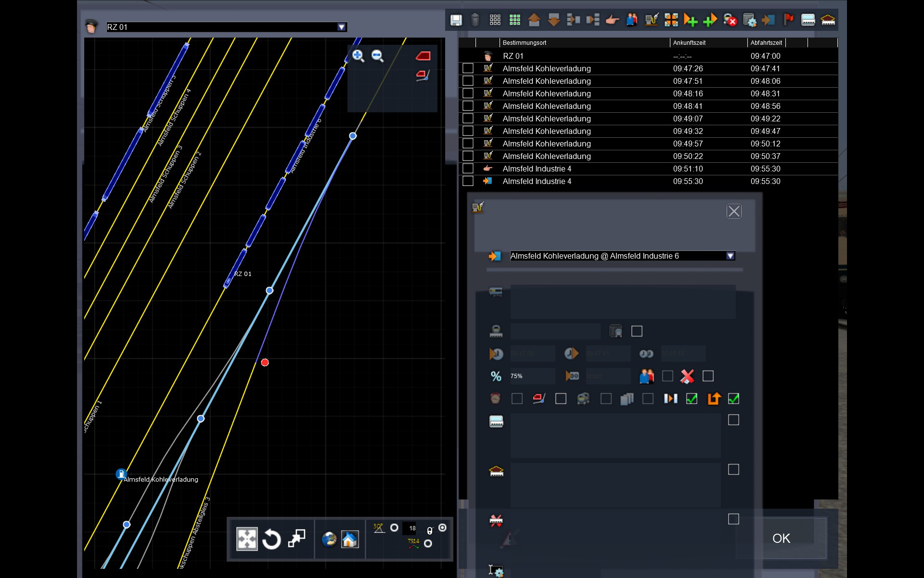Viewport: 924px width, 578px height.
Task: Click the pointing hand instruction icon
Action: pos(612,20)
